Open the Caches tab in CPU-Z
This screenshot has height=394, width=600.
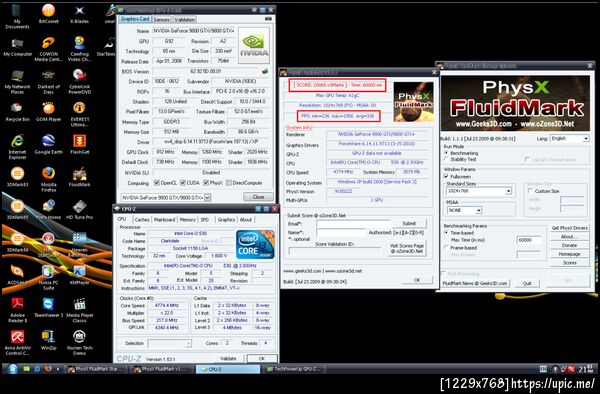(x=142, y=220)
